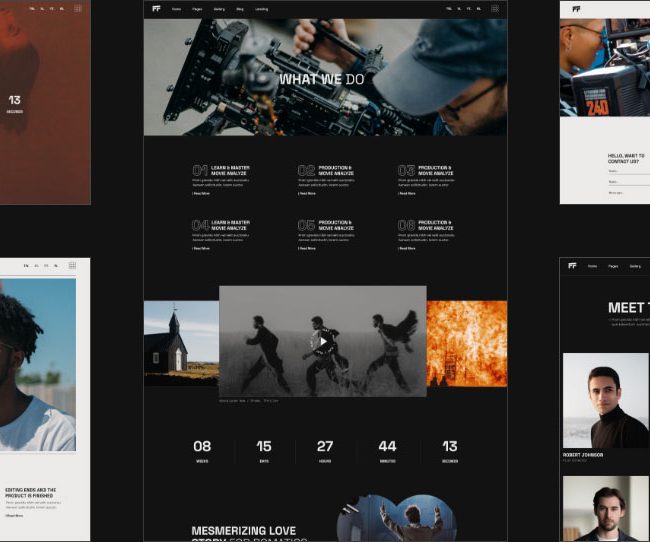Click the 15 days countdown value

click(264, 446)
